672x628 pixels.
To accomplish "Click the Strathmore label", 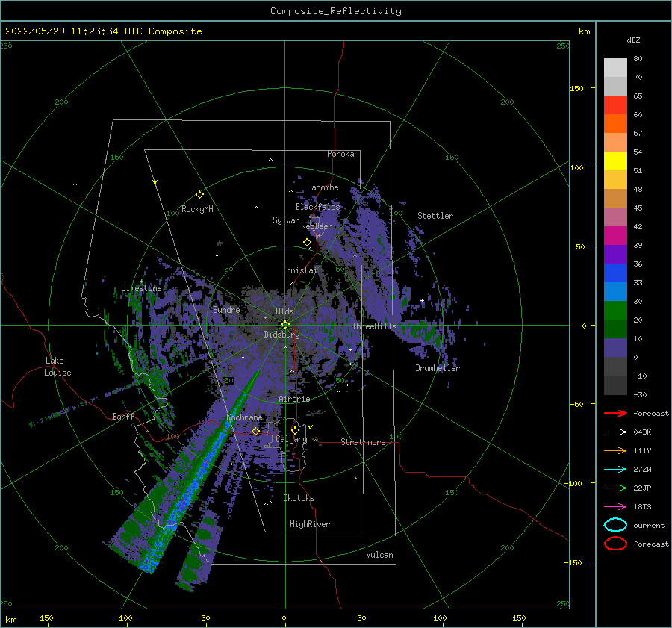I will coord(363,442).
